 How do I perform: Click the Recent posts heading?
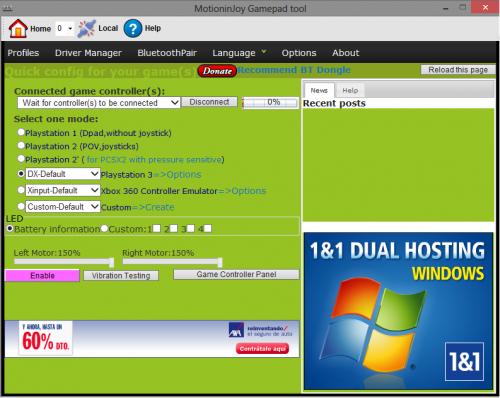tap(334, 103)
